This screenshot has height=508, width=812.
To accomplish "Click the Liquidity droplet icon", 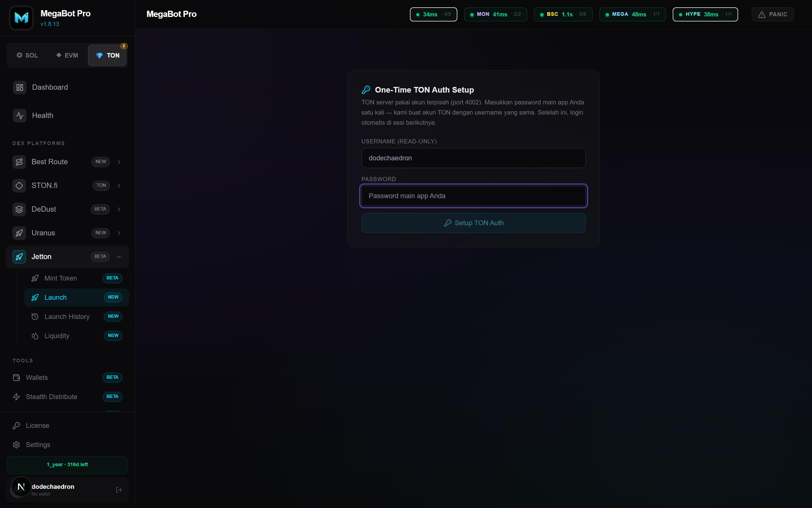I will click(x=35, y=336).
